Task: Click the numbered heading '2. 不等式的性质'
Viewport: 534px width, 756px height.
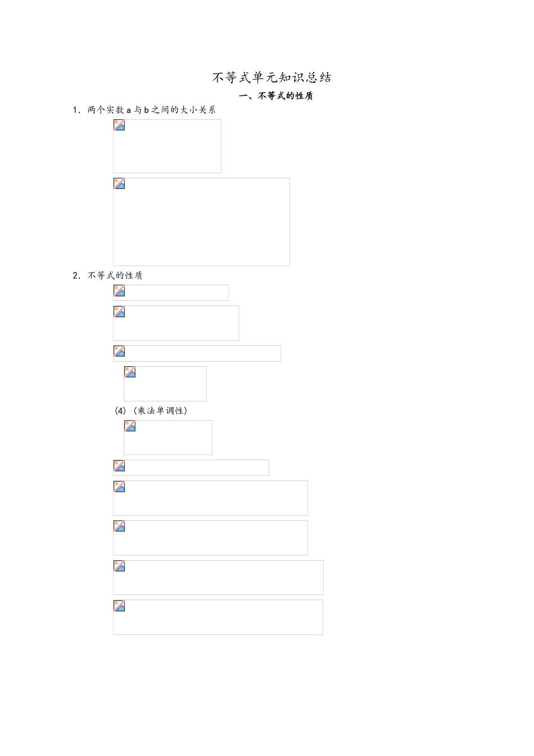Action: (108, 276)
